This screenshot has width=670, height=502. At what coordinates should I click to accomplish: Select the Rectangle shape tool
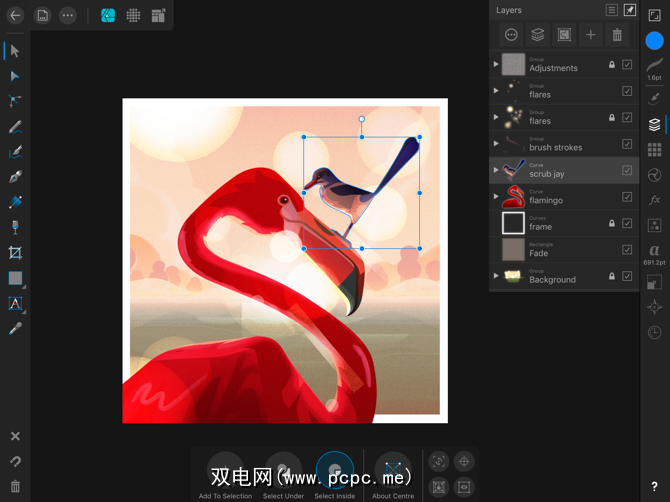click(x=15, y=278)
